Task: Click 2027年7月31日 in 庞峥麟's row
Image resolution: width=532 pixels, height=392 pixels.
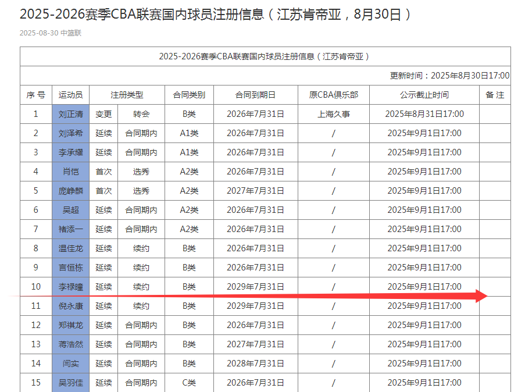Action: [255, 191]
